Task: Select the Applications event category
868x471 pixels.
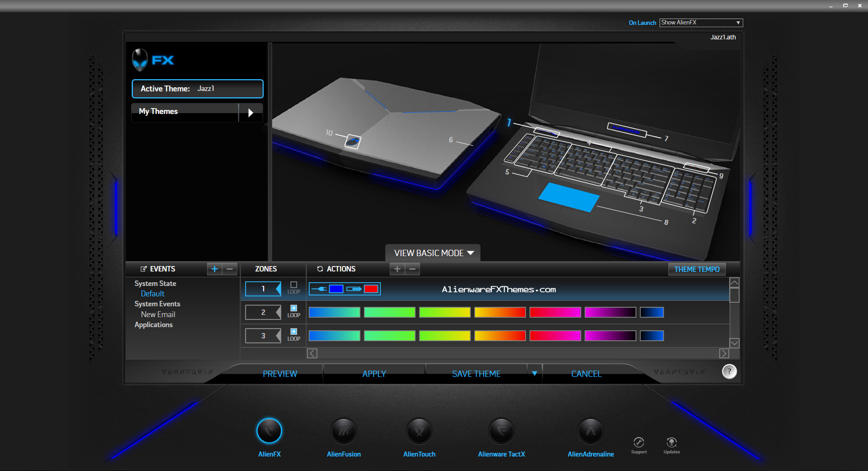Action: coord(154,325)
